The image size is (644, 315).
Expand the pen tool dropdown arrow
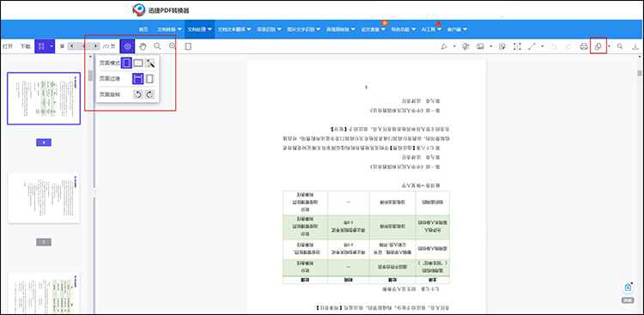[454, 46]
